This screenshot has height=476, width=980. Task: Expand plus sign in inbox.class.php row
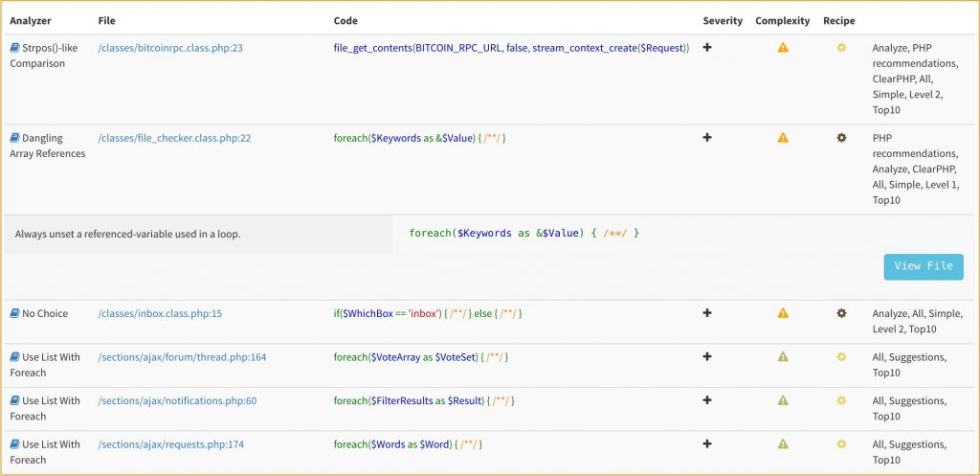(x=707, y=313)
